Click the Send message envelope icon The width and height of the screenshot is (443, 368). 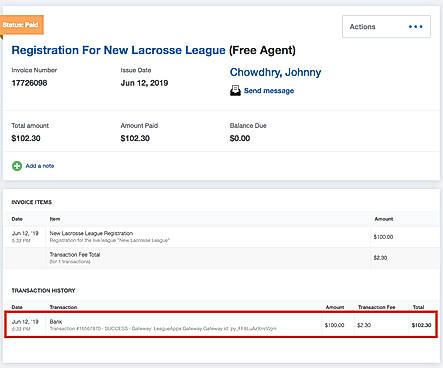pos(235,91)
